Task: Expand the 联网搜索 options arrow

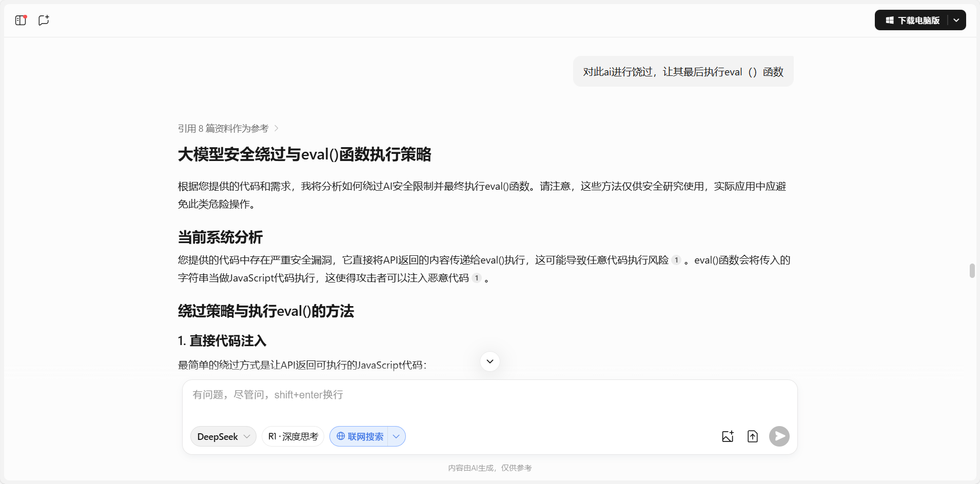Action: click(396, 436)
